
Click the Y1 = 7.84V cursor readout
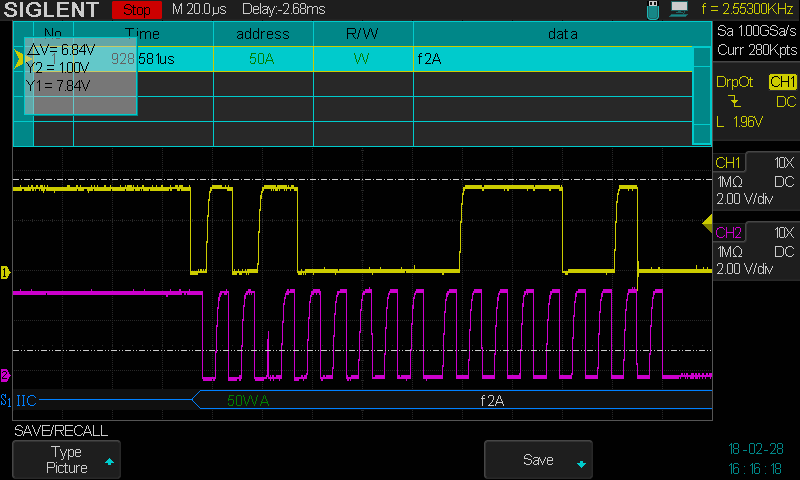click(58, 86)
